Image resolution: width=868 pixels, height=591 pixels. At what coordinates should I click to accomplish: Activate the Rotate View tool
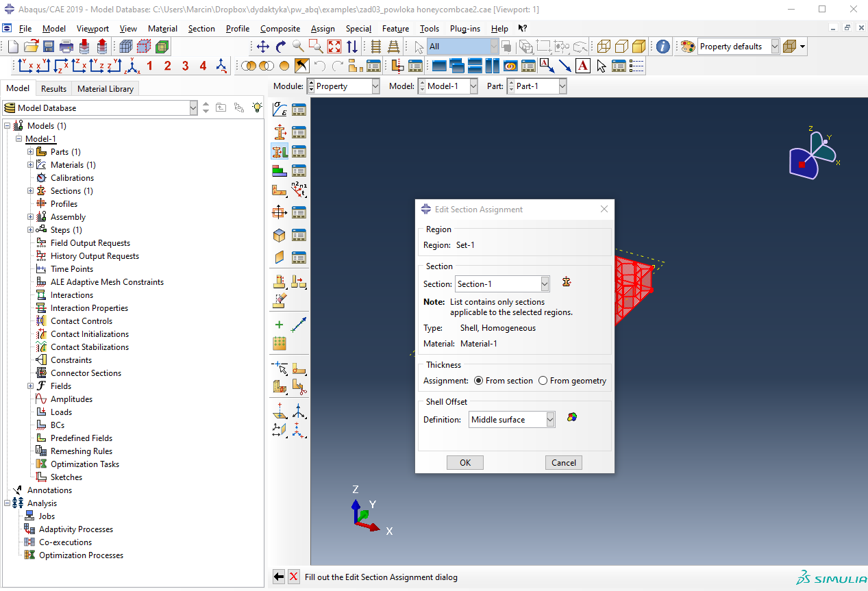(x=280, y=47)
